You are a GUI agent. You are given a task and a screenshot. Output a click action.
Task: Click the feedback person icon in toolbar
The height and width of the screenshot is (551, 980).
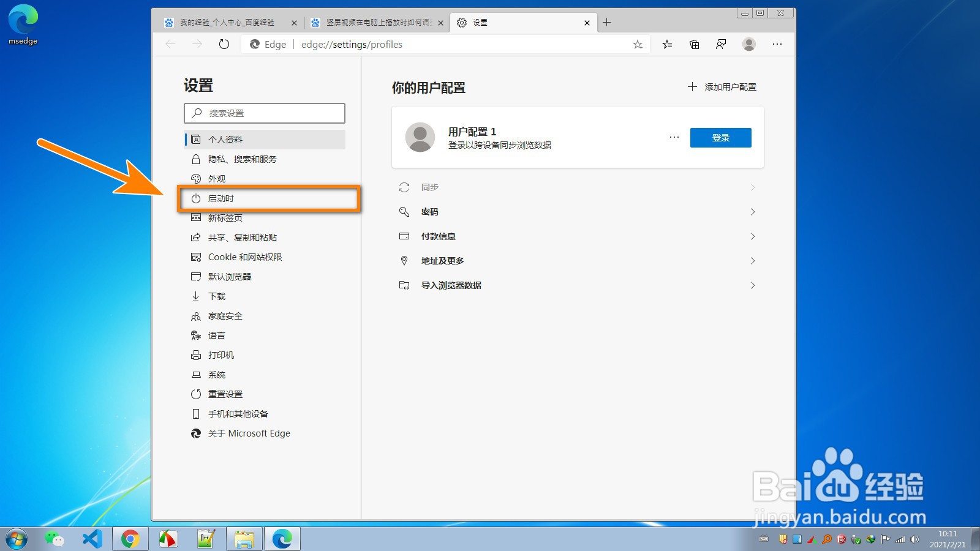(x=721, y=44)
